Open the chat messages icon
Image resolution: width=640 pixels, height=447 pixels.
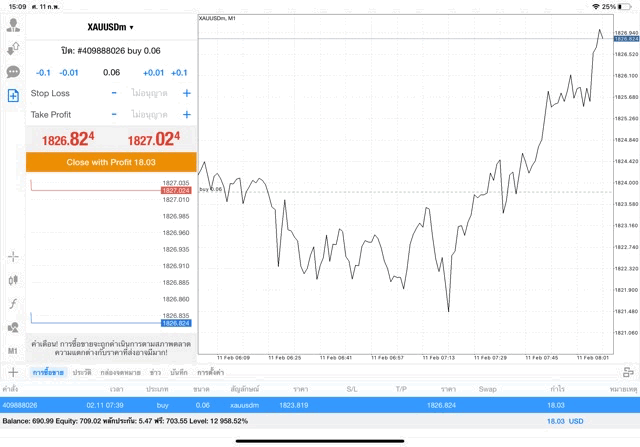click(x=13, y=72)
